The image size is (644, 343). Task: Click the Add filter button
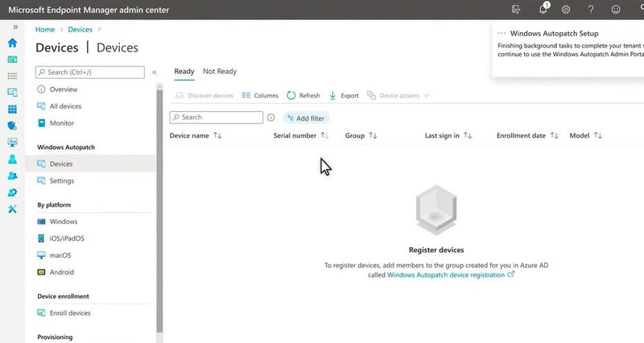[x=306, y=118]
